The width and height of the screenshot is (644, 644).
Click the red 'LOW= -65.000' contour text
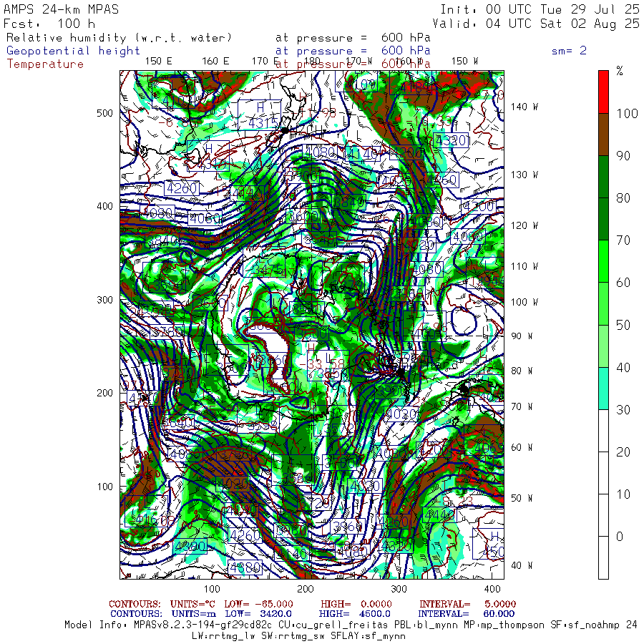coord(258,604)
